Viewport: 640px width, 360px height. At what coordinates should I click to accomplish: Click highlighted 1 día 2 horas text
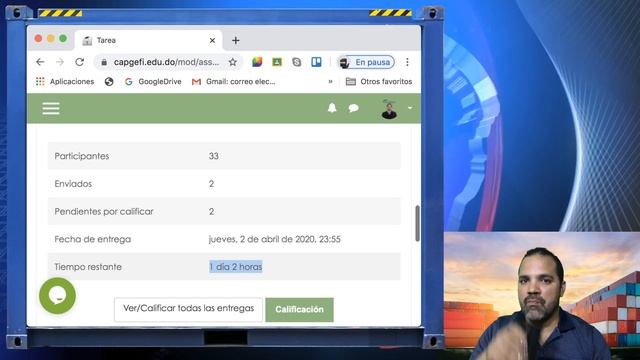[x=236, y=267]
